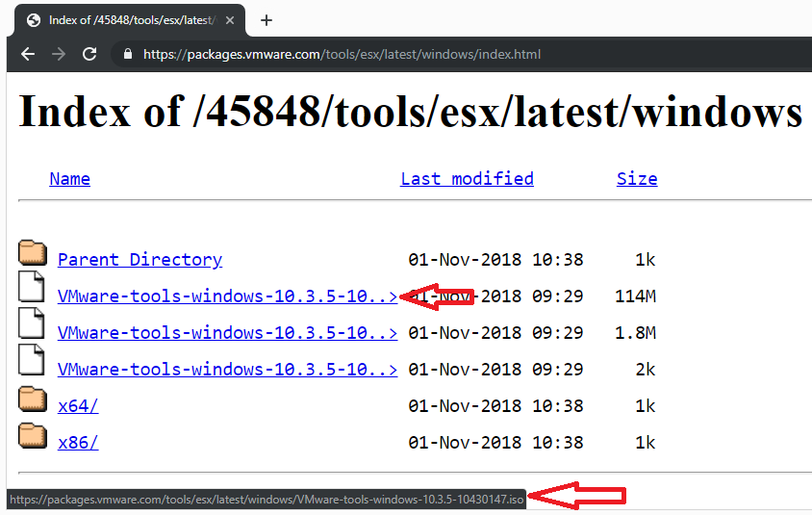Click the 2k size value
Viewport: 812px width, 515px height.
(646, 370)
